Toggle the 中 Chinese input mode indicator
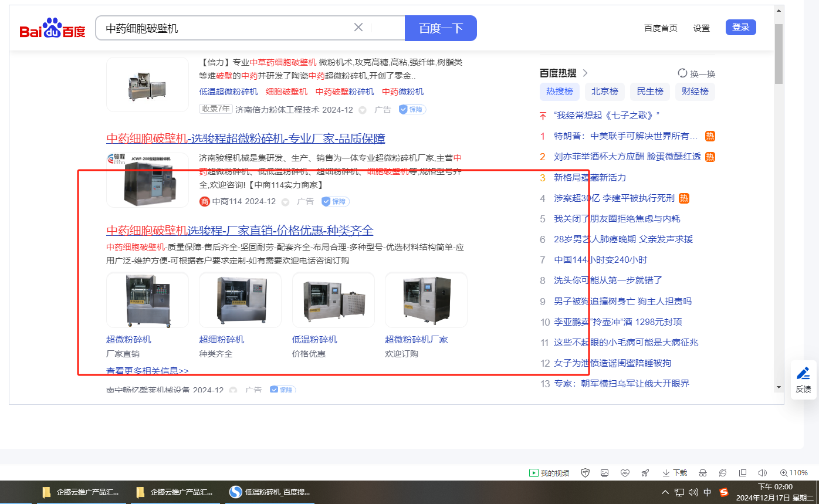The image size is (819, 504). click(708, 492)
